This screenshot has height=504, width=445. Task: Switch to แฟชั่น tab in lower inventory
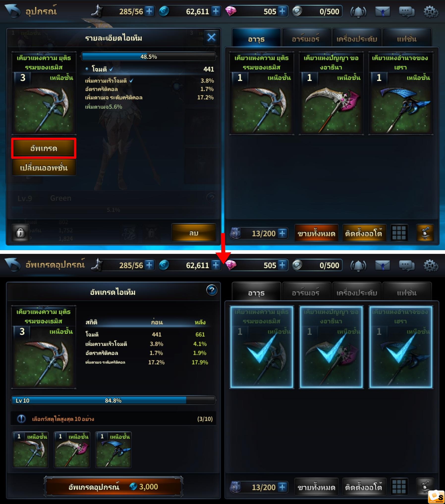(x=407, y=293)
